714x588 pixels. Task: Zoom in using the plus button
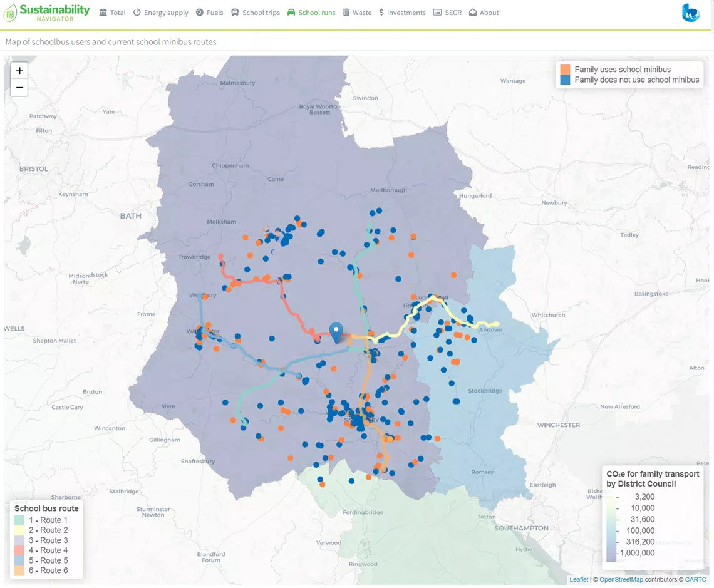tap(19, 71)
